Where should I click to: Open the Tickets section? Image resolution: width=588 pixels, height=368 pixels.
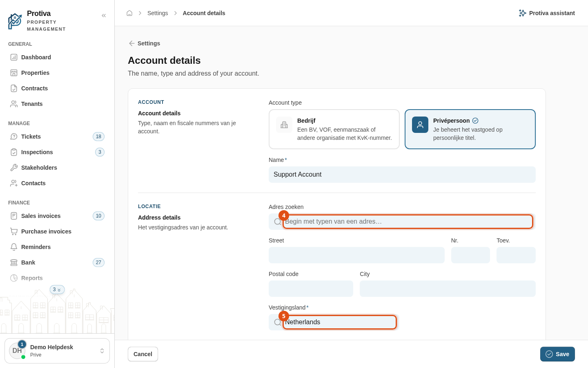(x=57, y=137)
